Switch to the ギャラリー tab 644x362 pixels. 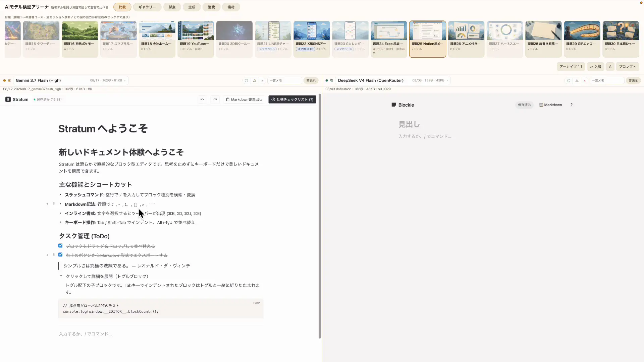pyautogui.click(x=147, y=7)
